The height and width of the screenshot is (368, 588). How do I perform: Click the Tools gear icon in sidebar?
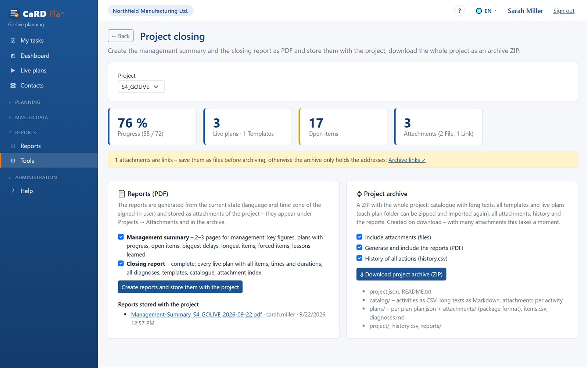point(13,161)
